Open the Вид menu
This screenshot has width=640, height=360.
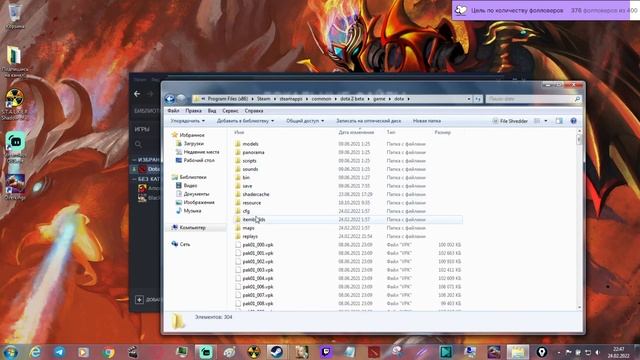[212, 111]
